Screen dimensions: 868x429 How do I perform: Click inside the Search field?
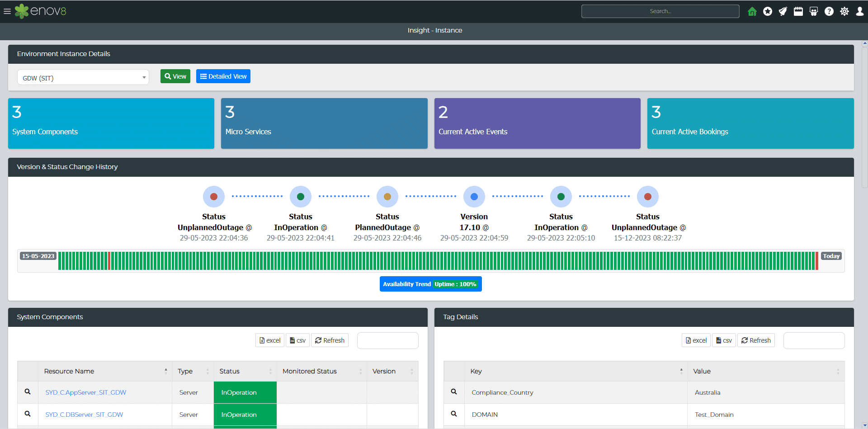coord(660,11)
